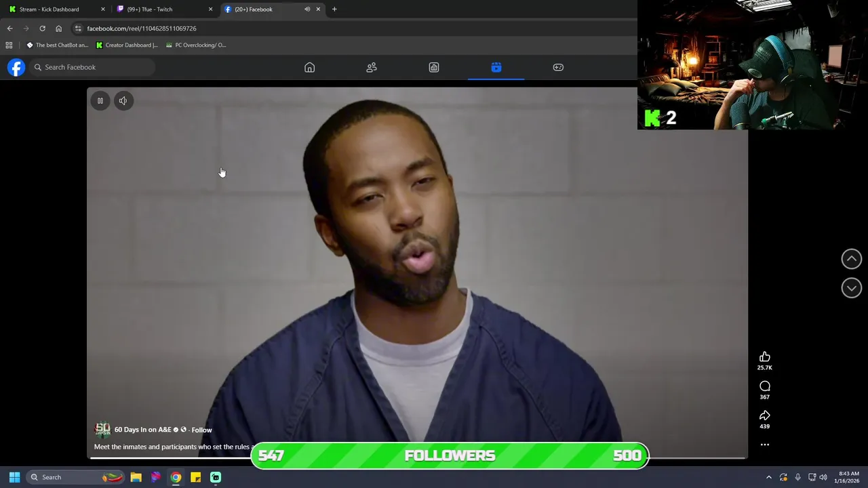Switch to Tfue - Twitch tab
Screen dimensions: 868x488
[163, 9]
